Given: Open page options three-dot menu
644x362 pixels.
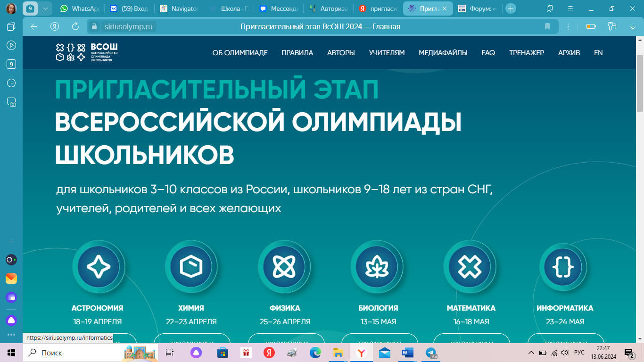Looking at the screenshot, I should [568, 26].
